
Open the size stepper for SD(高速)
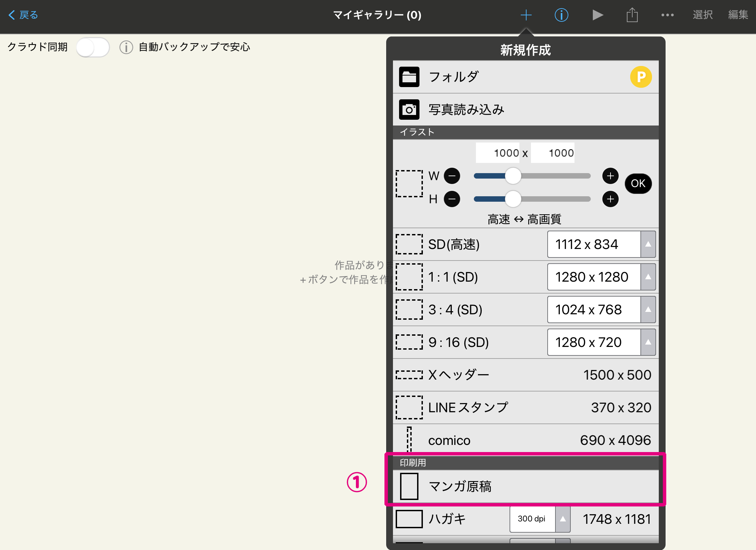[649, 244]
